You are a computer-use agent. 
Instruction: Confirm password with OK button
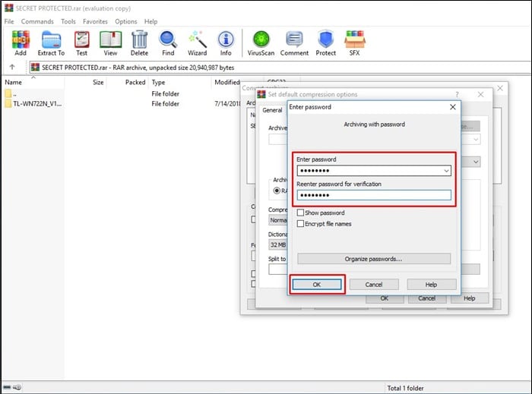(317, 285)
